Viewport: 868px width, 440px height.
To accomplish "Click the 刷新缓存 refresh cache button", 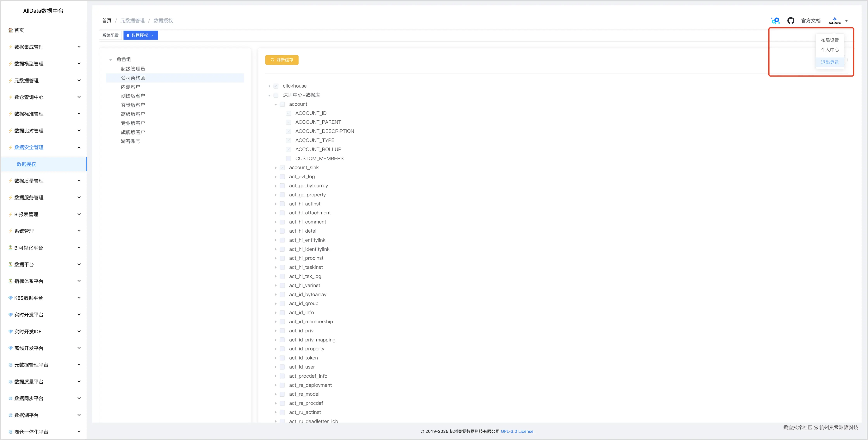I will (x=282, y=60).
